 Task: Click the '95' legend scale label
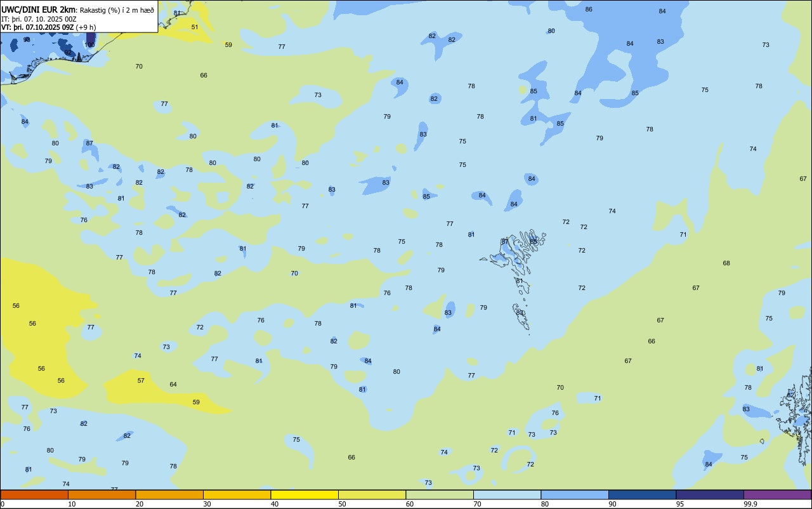(679, 504)
